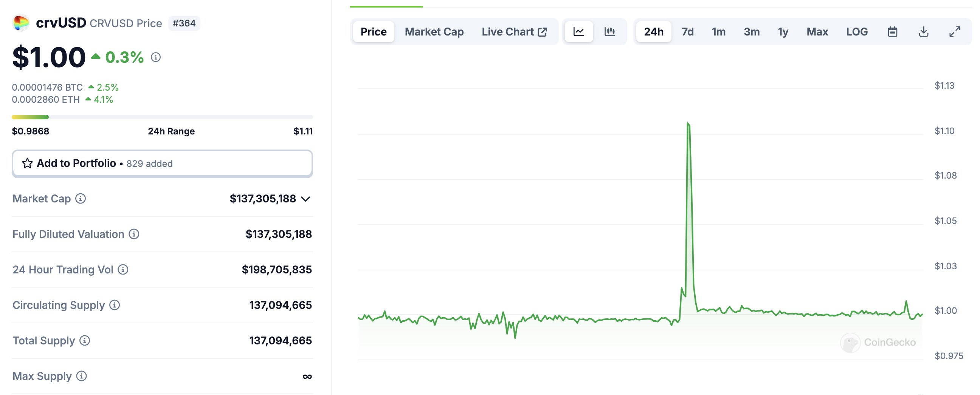Click the star icon in Add to Portfolio

(27, 163)
